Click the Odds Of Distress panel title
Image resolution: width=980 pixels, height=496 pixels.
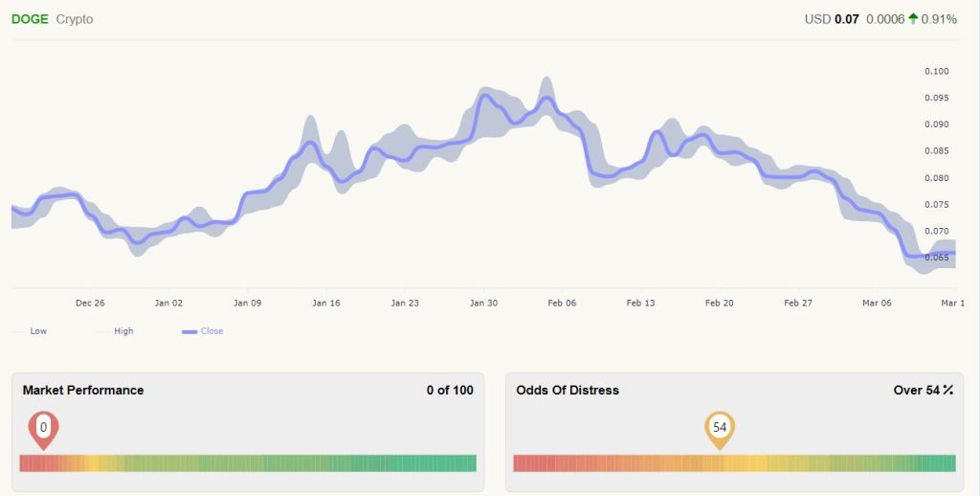568,391
